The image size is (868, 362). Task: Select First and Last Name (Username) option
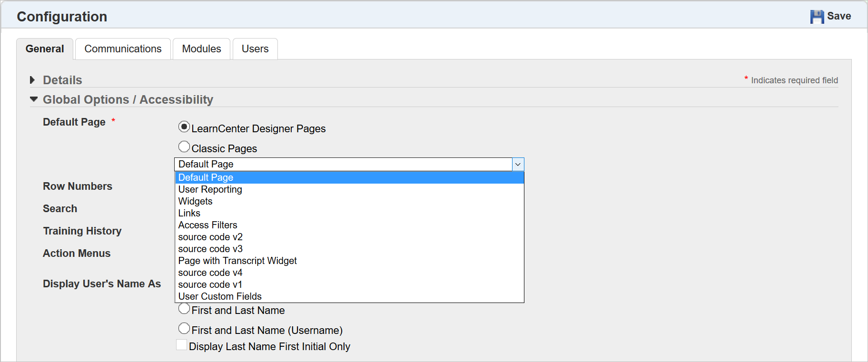(x=184, y=329)
